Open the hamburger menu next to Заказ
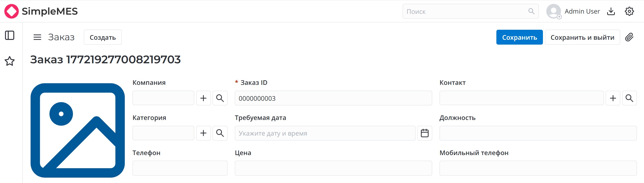Viewport: 644px width, 183px height. (37, 37)
